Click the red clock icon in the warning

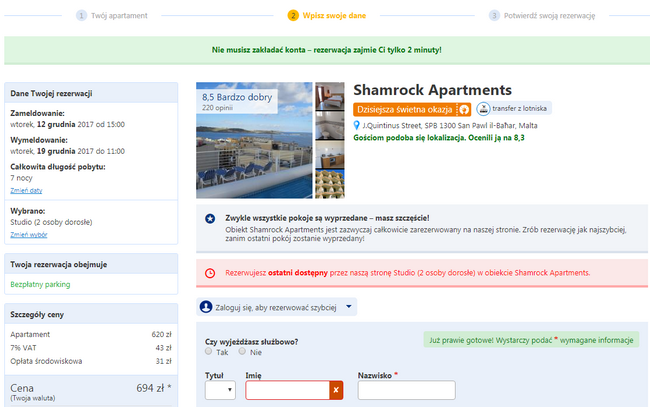coord(210,273)
